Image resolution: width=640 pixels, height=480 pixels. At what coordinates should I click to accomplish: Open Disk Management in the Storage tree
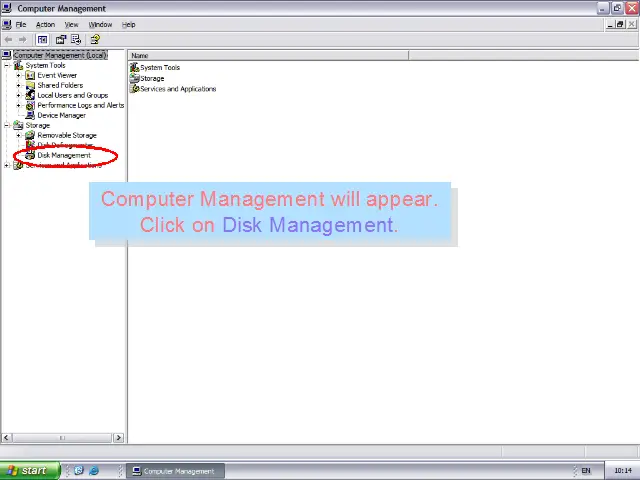click(x=64, y=155)
